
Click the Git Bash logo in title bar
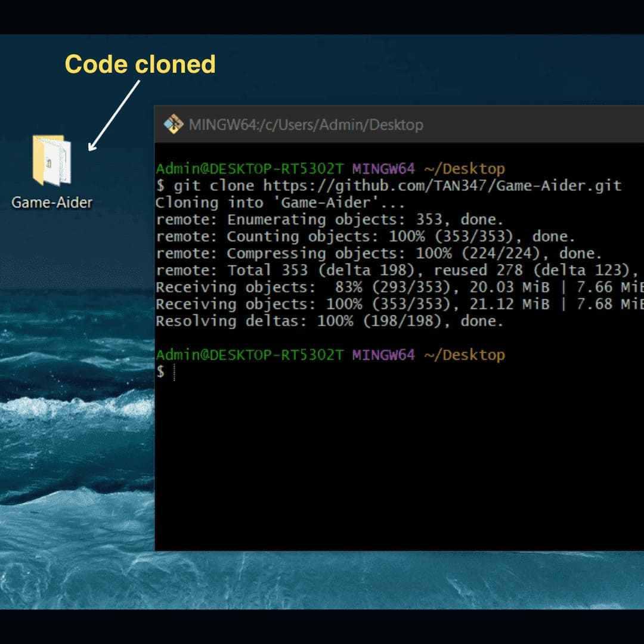(x=173, y=124)
